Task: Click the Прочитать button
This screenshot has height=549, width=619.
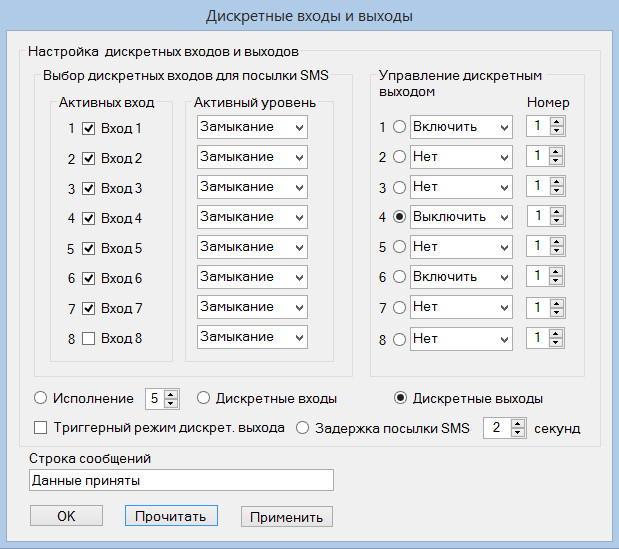Action: tap(171, 516)
